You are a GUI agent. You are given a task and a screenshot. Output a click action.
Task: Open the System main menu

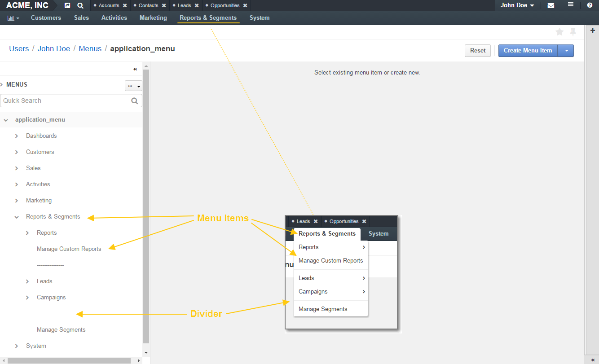(260, 18)
